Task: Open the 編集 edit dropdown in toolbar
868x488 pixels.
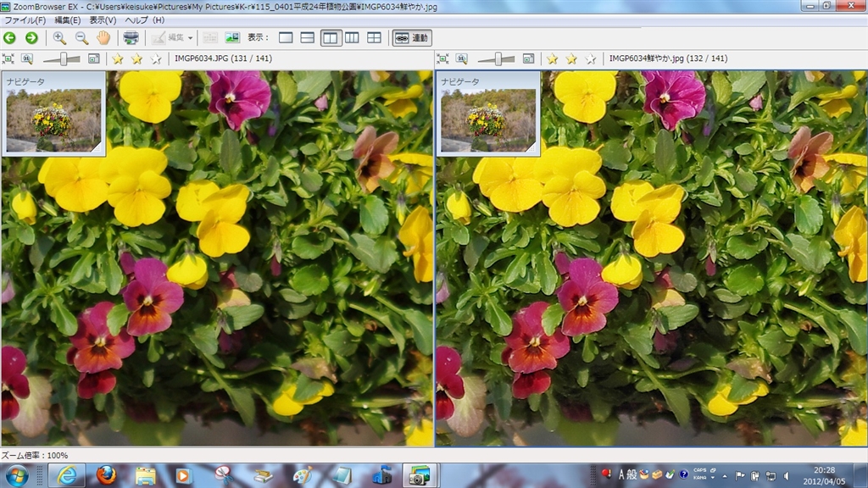Action: point(173,37)
